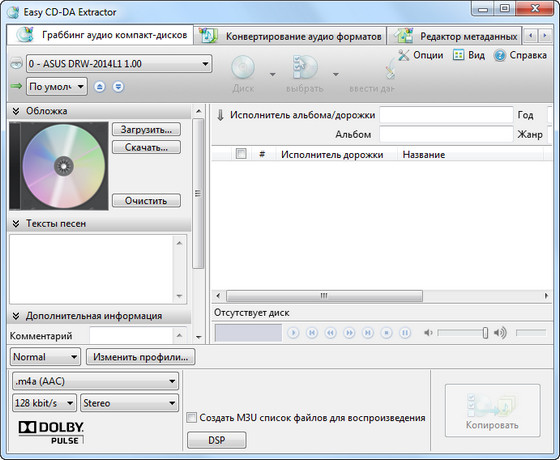This screenshot has height=460, width=560.
Task: Click the down-arrow icon before album artist label
Action: tap(220, 115)
